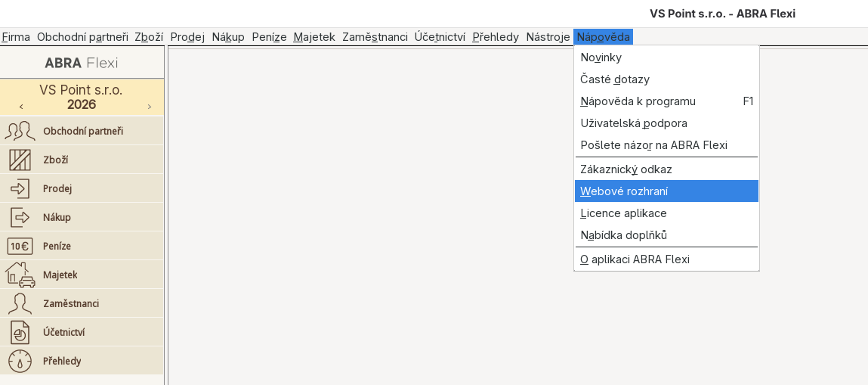
Task: Click the Majetek house and car icon
Action: [20, 275]
